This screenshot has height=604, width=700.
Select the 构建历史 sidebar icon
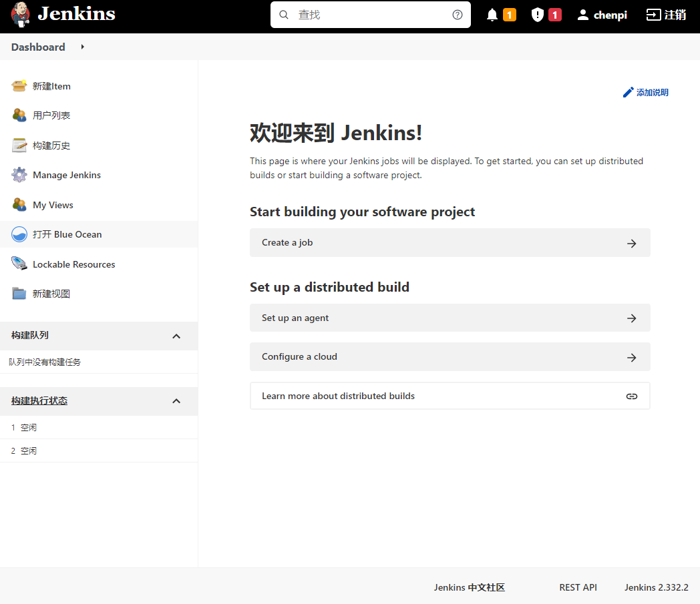click(x=20, y=145)
